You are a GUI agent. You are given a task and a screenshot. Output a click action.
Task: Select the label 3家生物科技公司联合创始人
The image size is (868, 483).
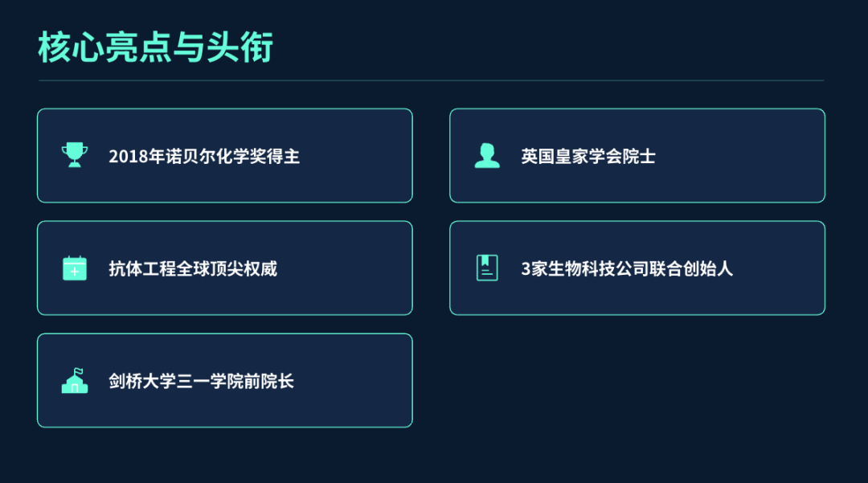tap(627, 268)
